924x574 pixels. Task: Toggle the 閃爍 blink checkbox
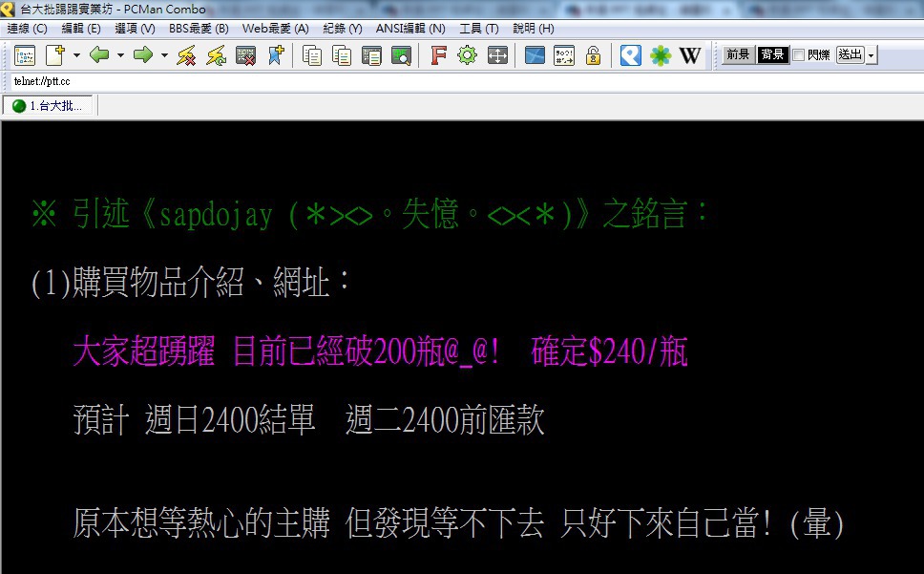[799, 54]
